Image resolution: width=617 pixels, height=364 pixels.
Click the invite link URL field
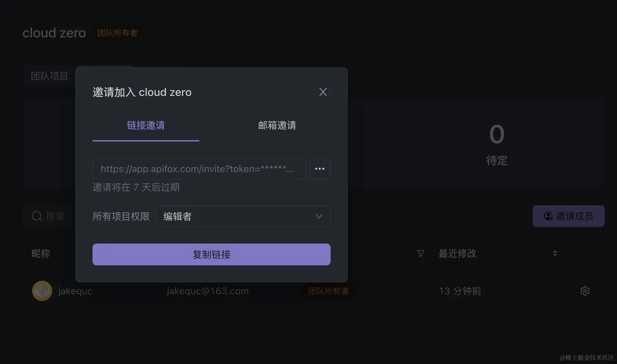click(199, 169)
